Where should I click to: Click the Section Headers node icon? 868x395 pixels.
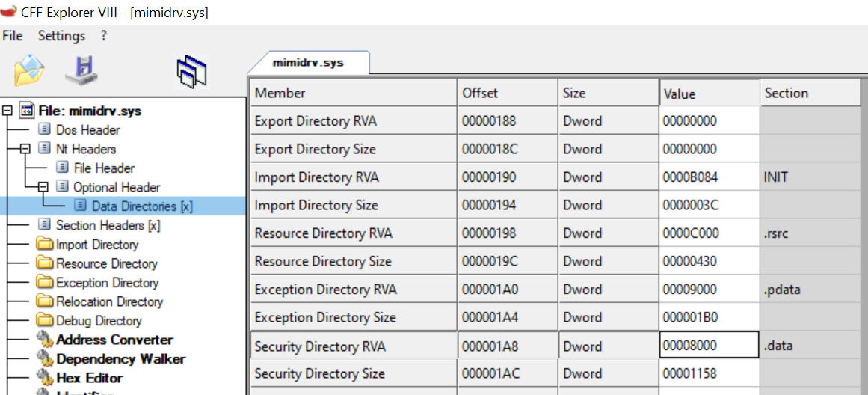pos(44,225)
